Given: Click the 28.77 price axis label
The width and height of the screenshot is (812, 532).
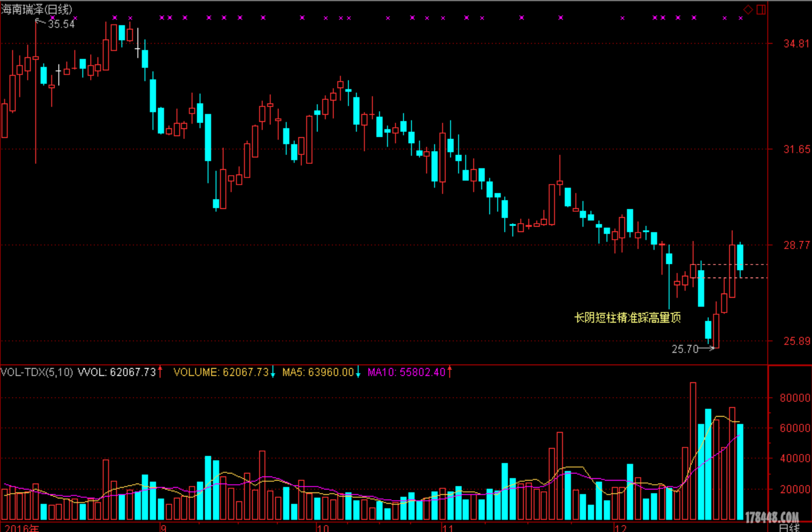Looking at the screenshot, I should tap(797, 245).
